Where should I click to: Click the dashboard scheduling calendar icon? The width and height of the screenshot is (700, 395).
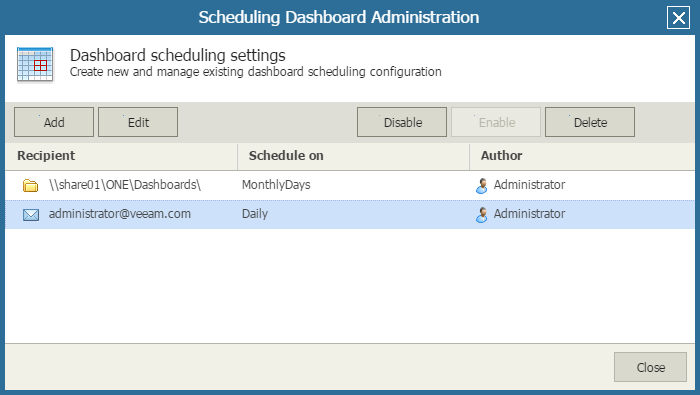(x=35, y=65)
